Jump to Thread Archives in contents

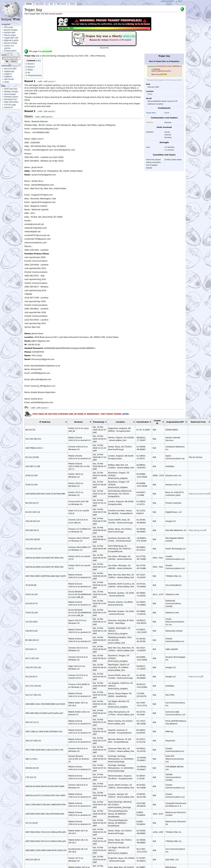(34, 76)
